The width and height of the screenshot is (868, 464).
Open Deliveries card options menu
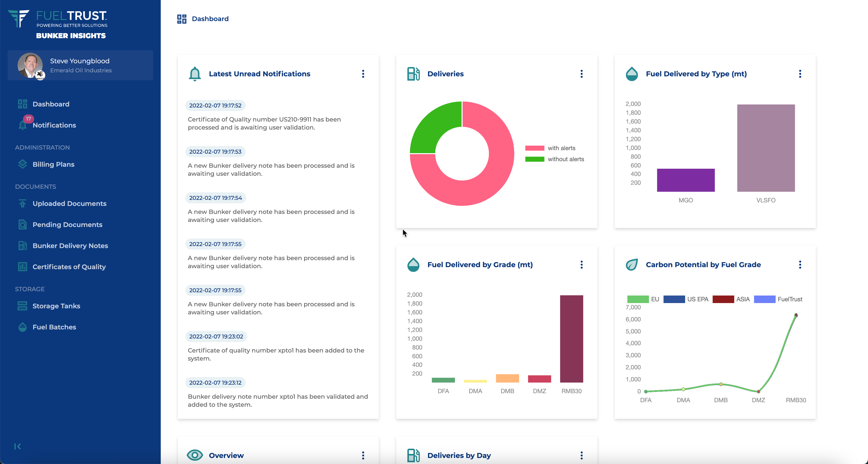pos(582,74)
